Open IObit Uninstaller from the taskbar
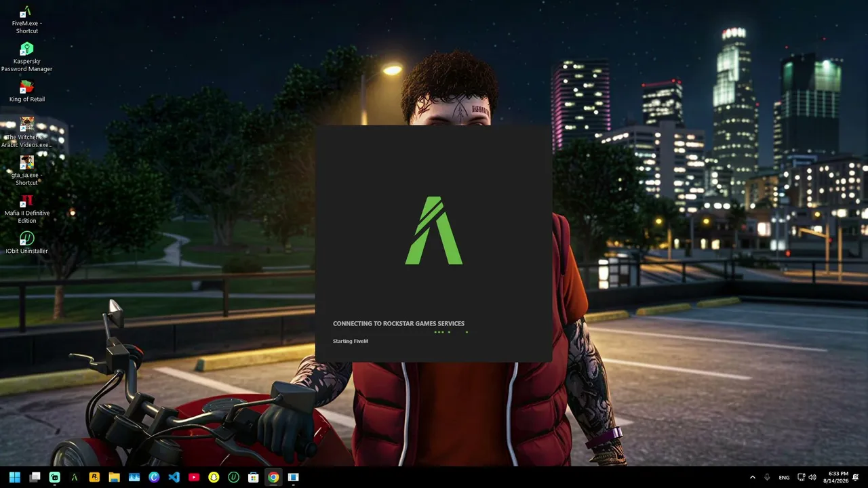868x488 pixels. tap(233, 477)
